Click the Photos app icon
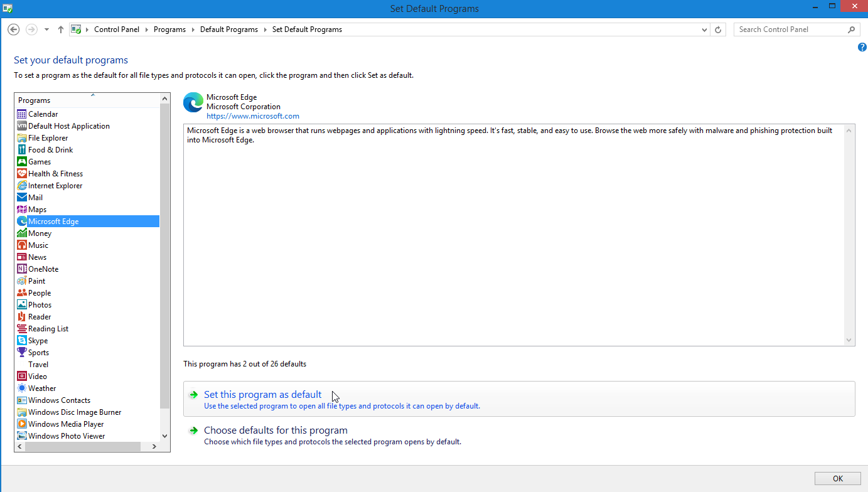 22,305
